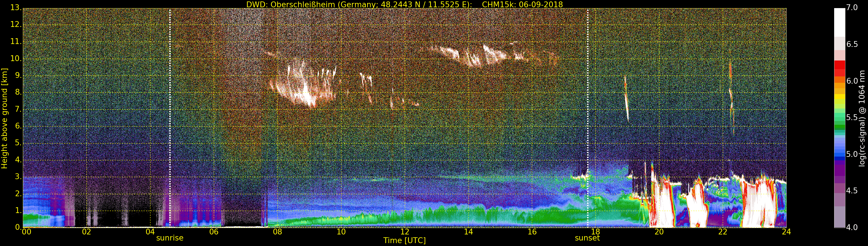Image resolution: width=868 pixels, height=246 pixels.
Task: Click the '7.0' colorbar tick label
Action: (x=852, y=8)
